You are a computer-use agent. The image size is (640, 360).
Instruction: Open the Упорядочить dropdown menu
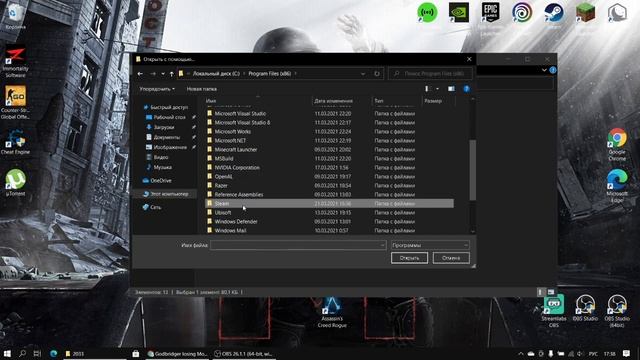[157, 89]
